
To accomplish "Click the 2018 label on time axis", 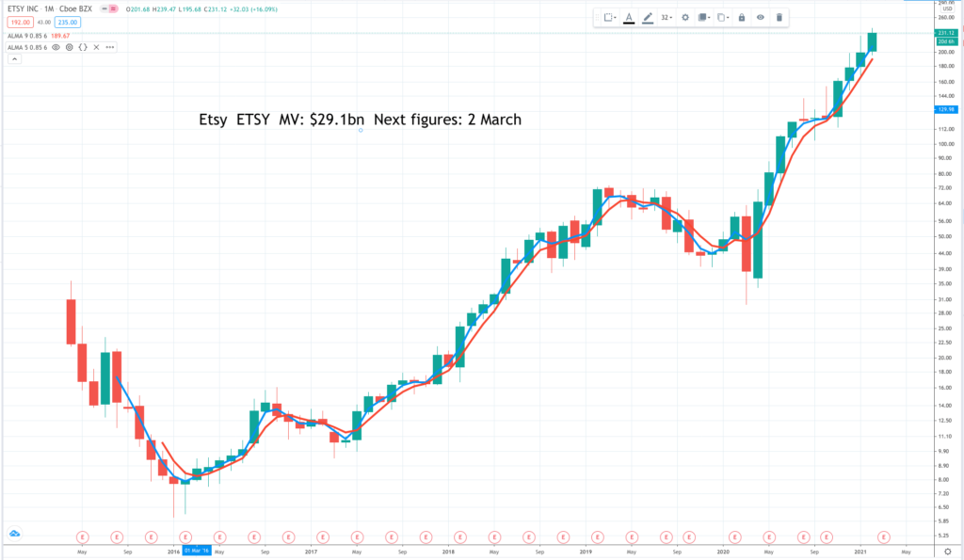I will 448,552.
